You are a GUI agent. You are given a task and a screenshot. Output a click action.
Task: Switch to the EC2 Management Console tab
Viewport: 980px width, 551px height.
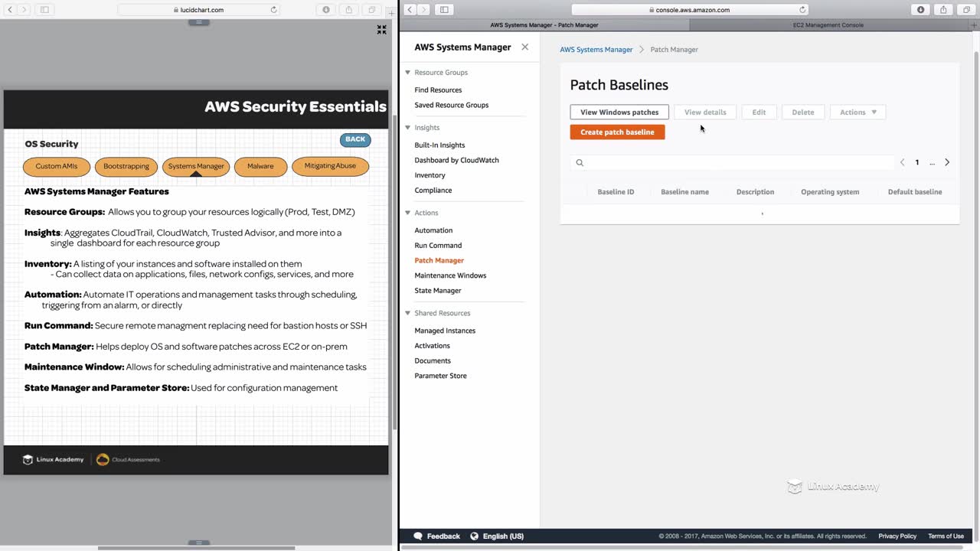[x=828, y=24]
